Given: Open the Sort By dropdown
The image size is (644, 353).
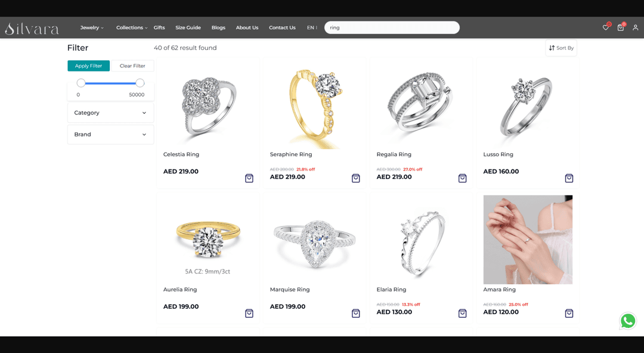Looking at the screenshot, I should (561, 48).
